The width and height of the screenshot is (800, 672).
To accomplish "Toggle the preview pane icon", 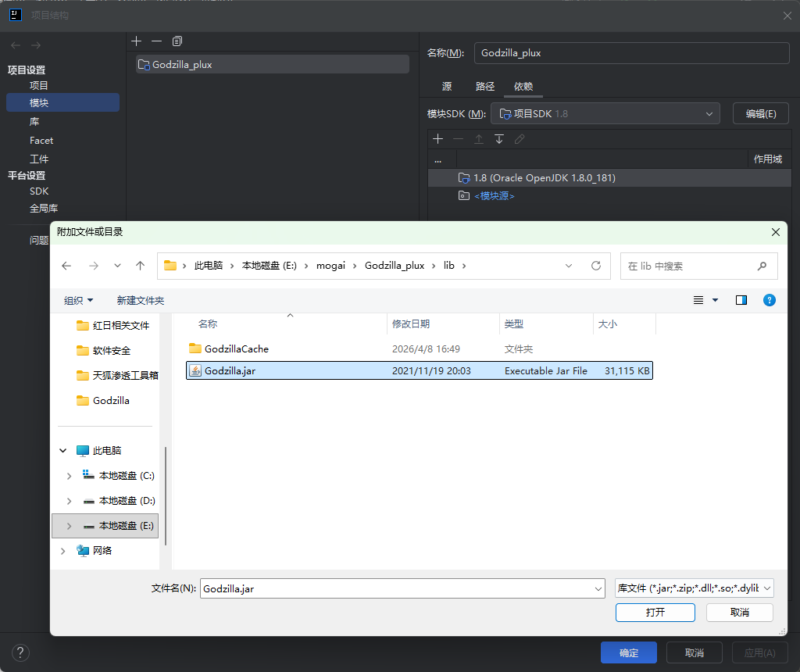I will click(741, 300).
